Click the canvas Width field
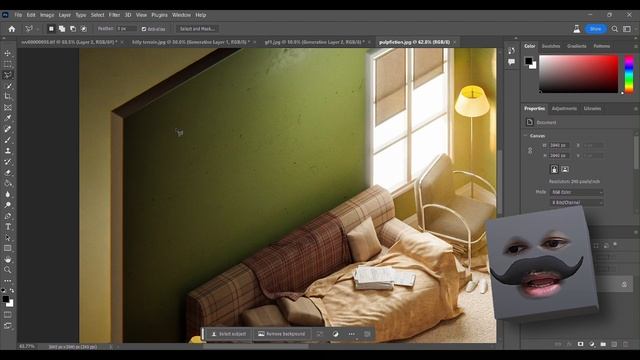The width and height of the screenshot is (640, 360). pos(559,145)
